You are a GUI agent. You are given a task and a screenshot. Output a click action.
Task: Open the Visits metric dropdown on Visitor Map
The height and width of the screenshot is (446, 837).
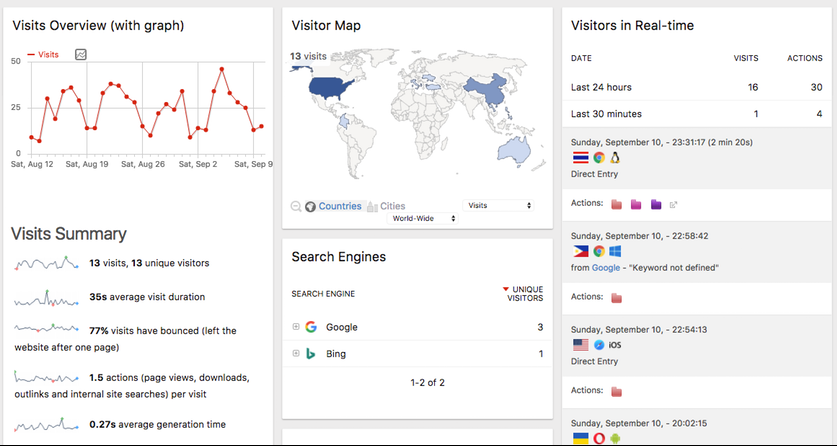tap(498, 205)
